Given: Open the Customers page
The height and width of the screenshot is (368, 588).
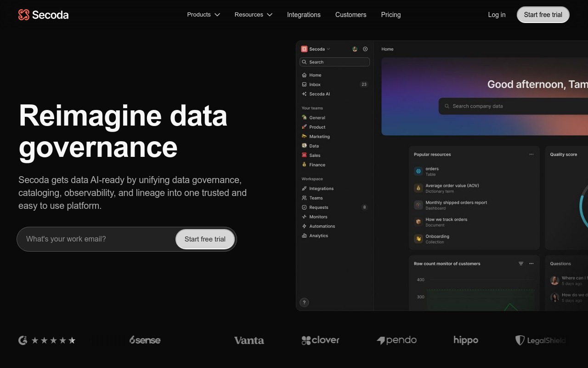Looking at the screenshot, I should [351, 15].
